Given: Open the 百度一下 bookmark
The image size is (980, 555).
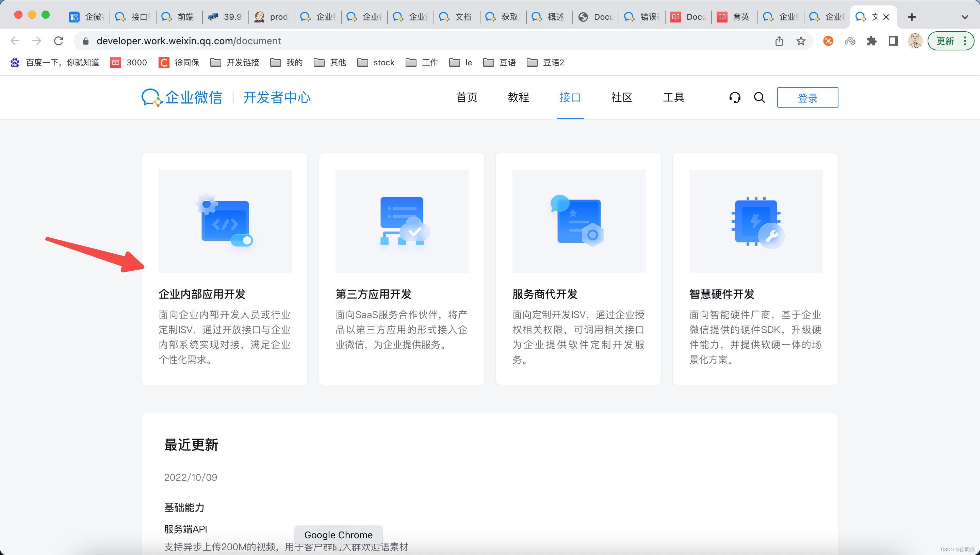Looking at the screenshot, I should pyautogui.click(x=55, y=63).
